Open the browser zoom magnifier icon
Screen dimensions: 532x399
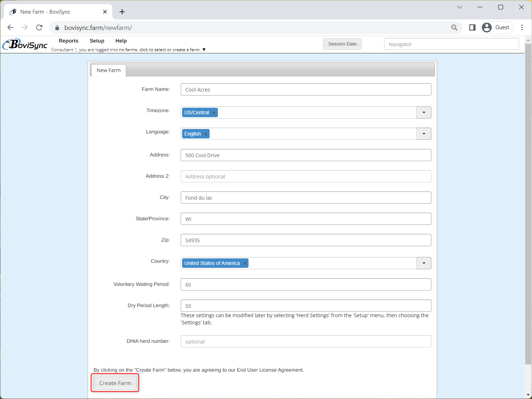click(x=454, y=27)
